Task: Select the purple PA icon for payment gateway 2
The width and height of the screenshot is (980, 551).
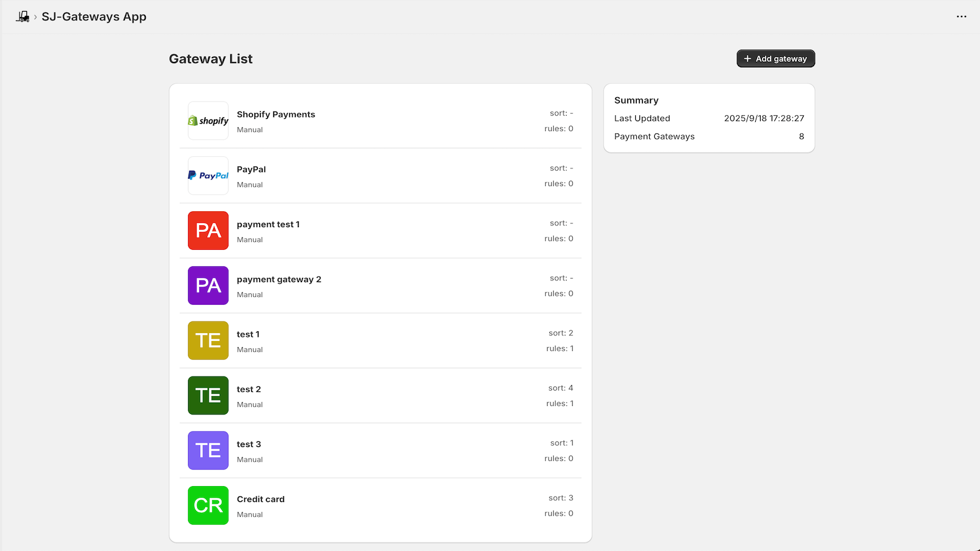Action: (208, 286)
